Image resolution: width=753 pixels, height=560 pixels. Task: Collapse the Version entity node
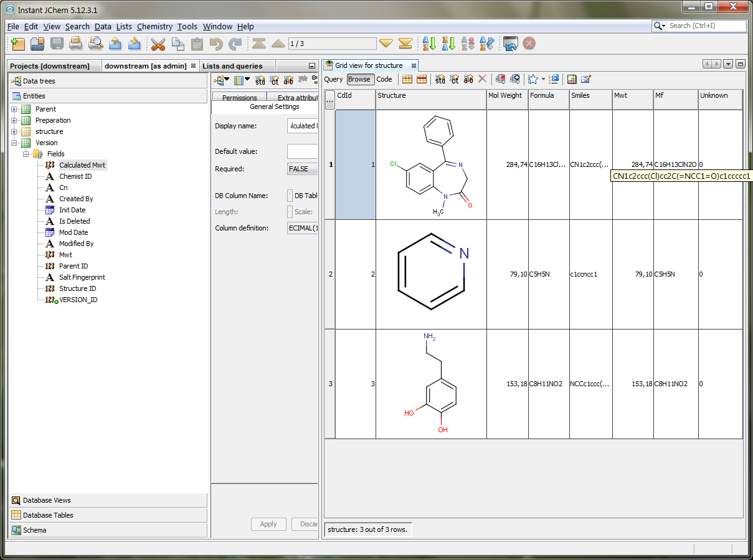coord(14,143)
